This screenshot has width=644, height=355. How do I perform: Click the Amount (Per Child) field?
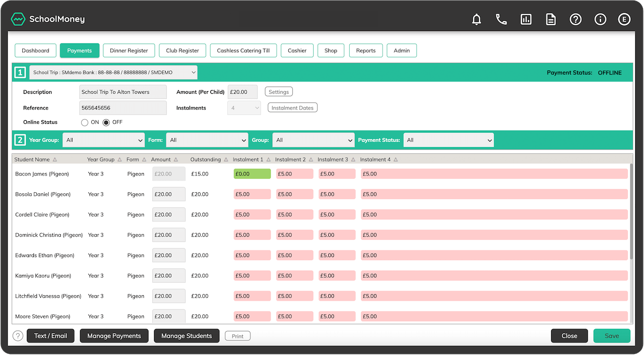point(243,92)
